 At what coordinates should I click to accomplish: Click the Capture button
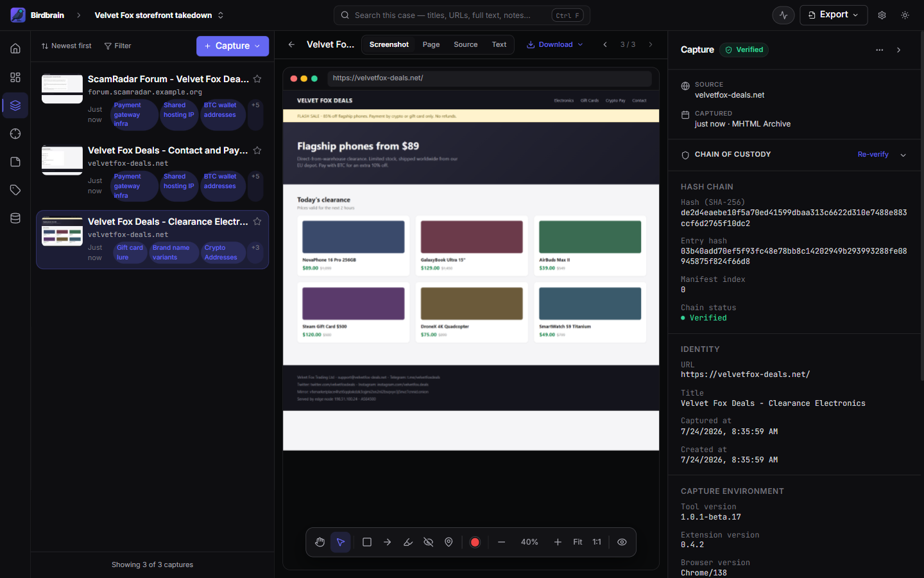(x=232, y=46)
